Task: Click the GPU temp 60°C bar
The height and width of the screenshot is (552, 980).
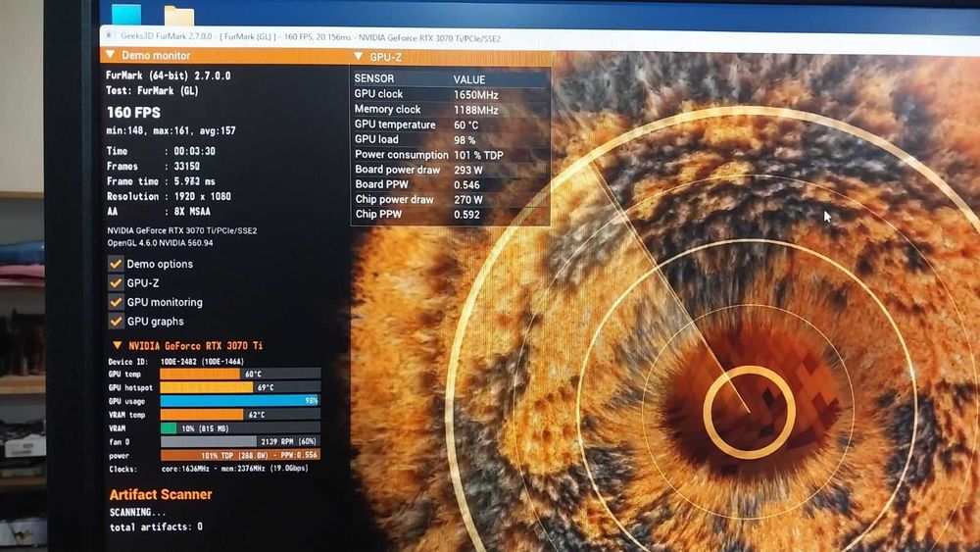Action: pos(240,374)
